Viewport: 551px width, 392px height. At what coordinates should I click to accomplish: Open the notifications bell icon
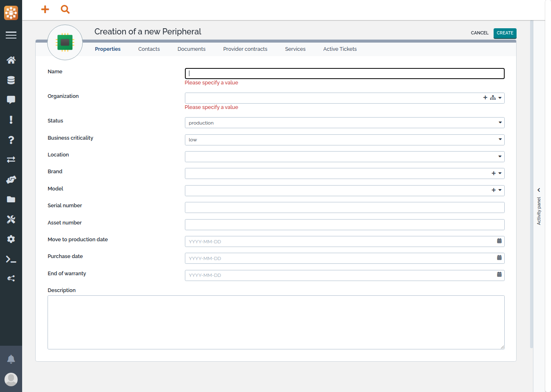coord(11,359)
